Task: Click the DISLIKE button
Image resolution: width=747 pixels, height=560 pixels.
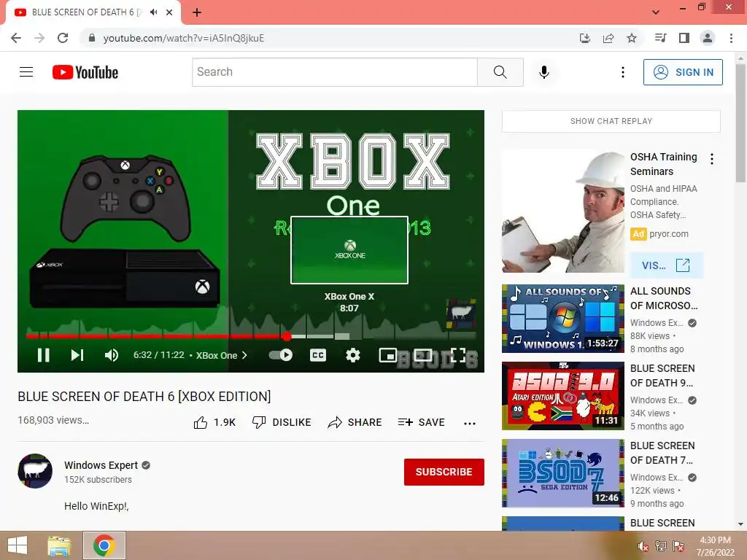Action: coord(282,422)
